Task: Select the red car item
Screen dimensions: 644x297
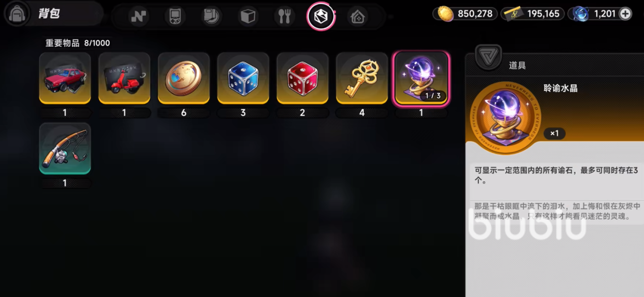Action: [65, 79]
